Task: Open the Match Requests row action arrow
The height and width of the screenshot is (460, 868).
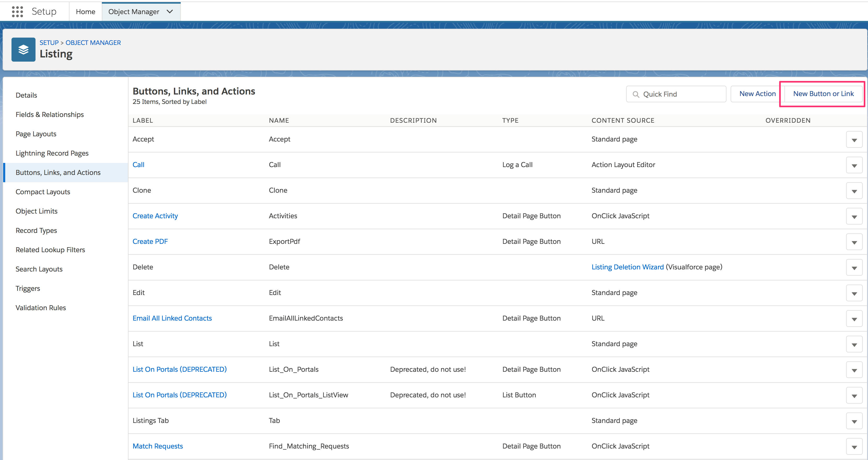Action: click(854, 446)
